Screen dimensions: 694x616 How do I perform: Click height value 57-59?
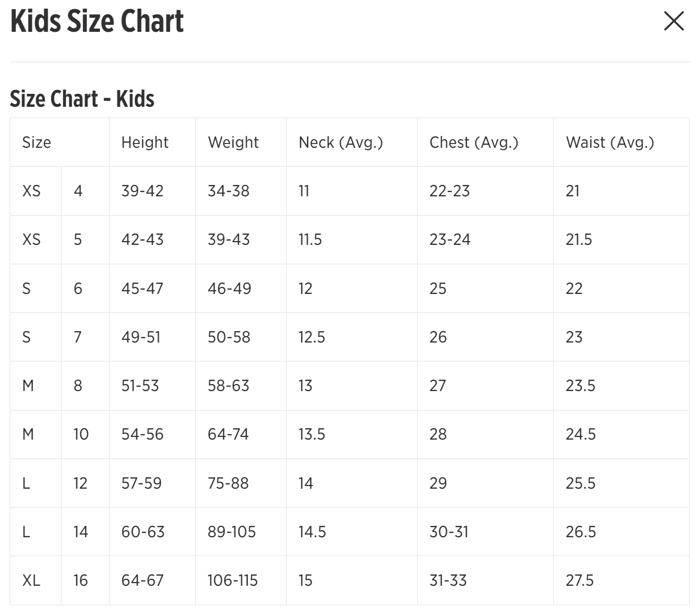pyautogui.click(x=141, y=483)
